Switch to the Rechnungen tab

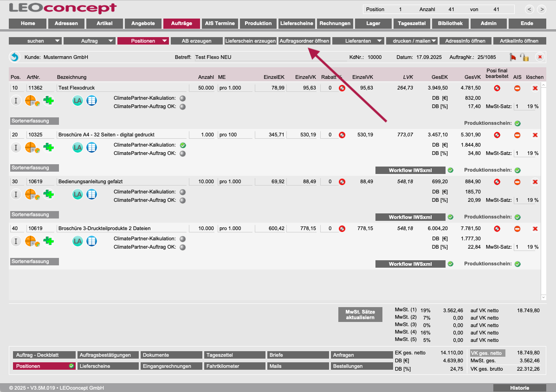(x=335, y=23)
